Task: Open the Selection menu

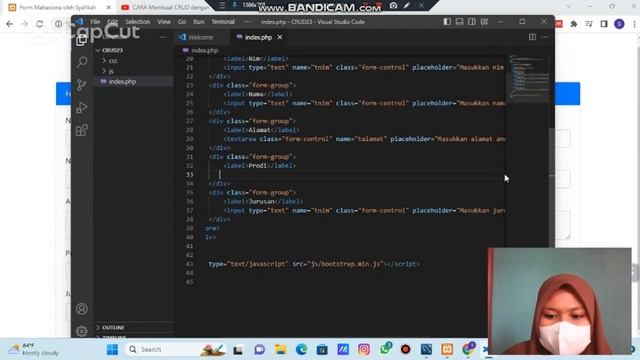Action: click(x=138, y=22)
